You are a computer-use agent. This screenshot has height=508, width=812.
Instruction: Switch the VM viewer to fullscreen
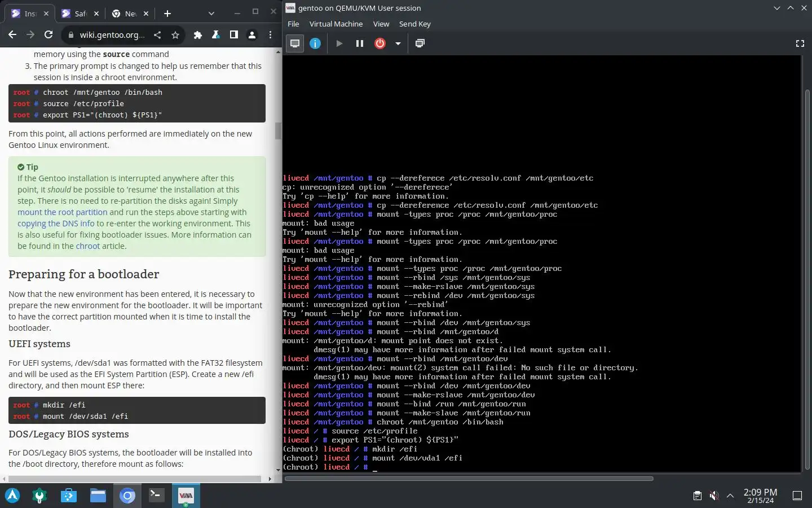pyautogui.click(x=800, y=43)
